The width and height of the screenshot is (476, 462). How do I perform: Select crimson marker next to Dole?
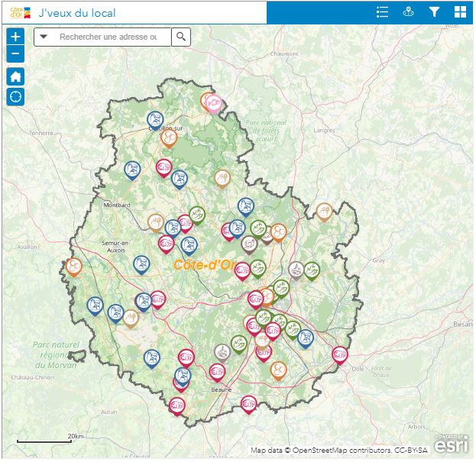point(340,355)
